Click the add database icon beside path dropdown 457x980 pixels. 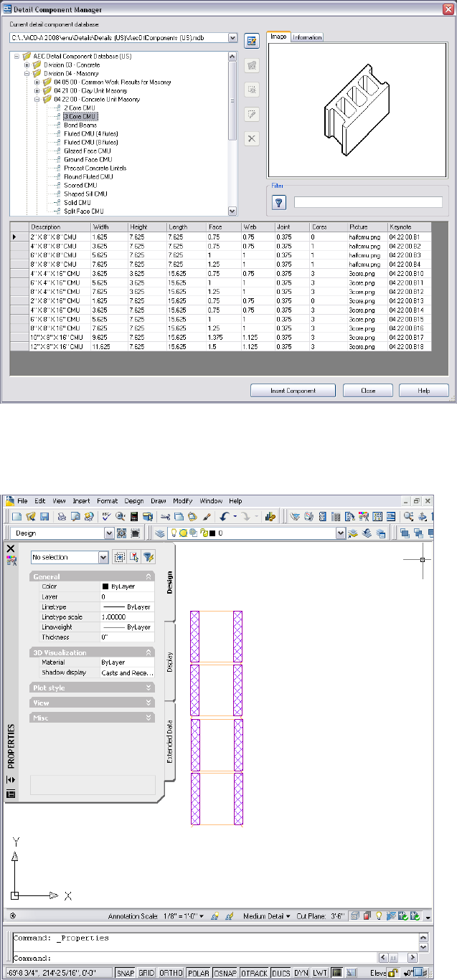coord(252,39)
